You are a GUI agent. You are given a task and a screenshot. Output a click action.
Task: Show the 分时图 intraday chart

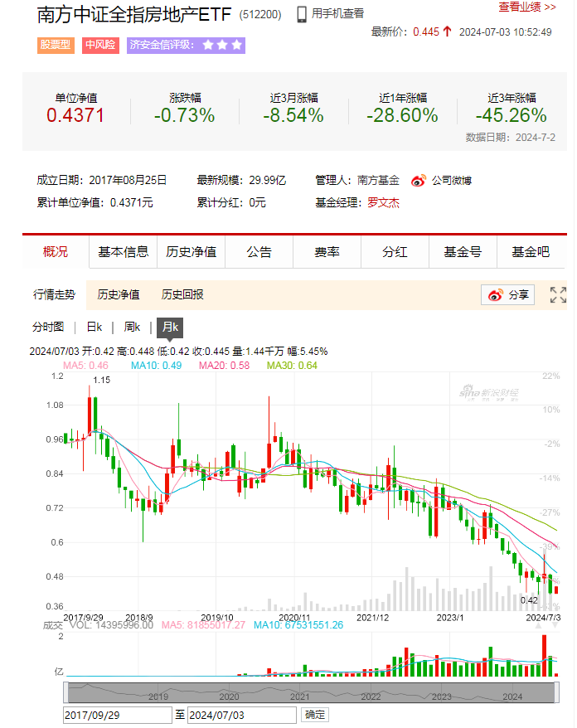(48, 327)
